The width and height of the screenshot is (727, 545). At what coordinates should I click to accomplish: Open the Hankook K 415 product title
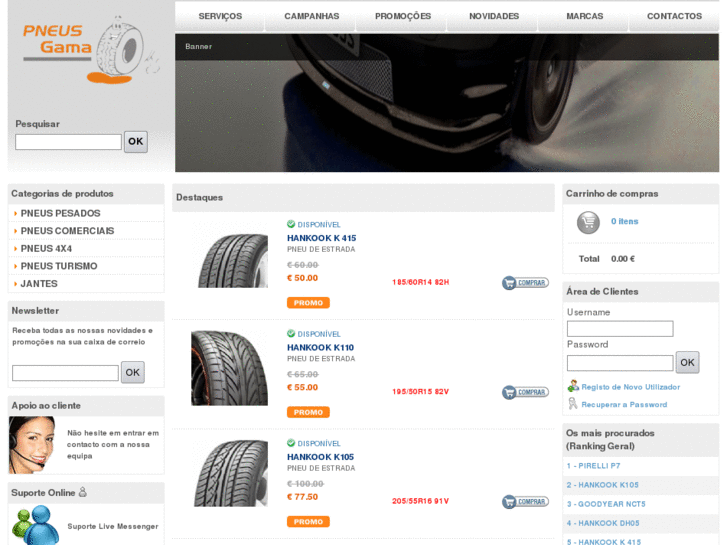321,238
